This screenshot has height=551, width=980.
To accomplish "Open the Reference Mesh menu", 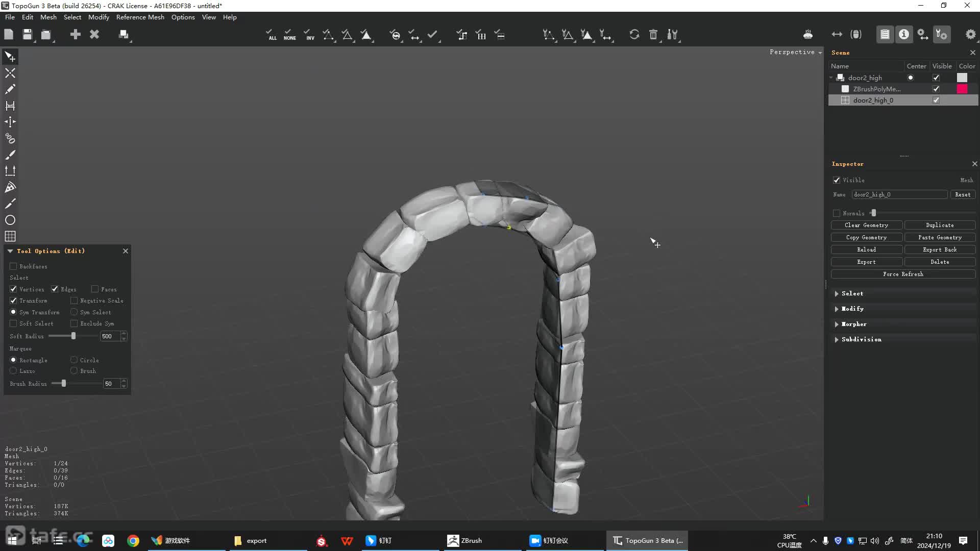I will (x=140, y=17).
